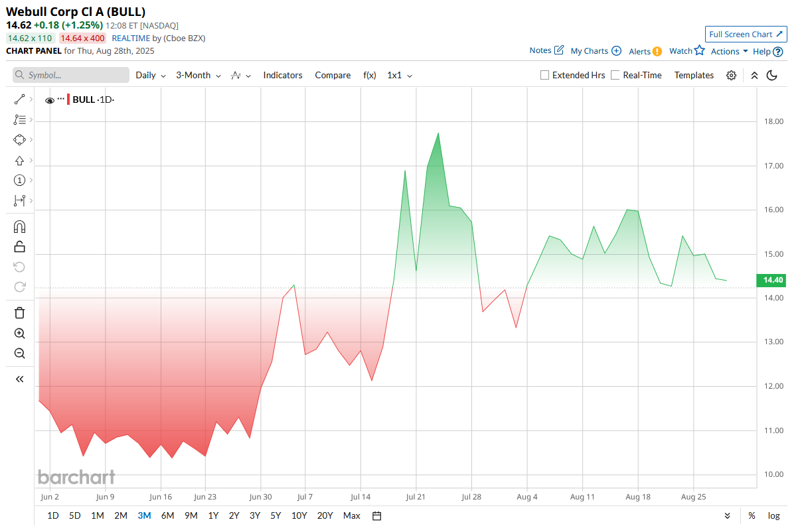Select the 2M time range
The height and width of the screenshot is (532, 804).
click(121, 516)
